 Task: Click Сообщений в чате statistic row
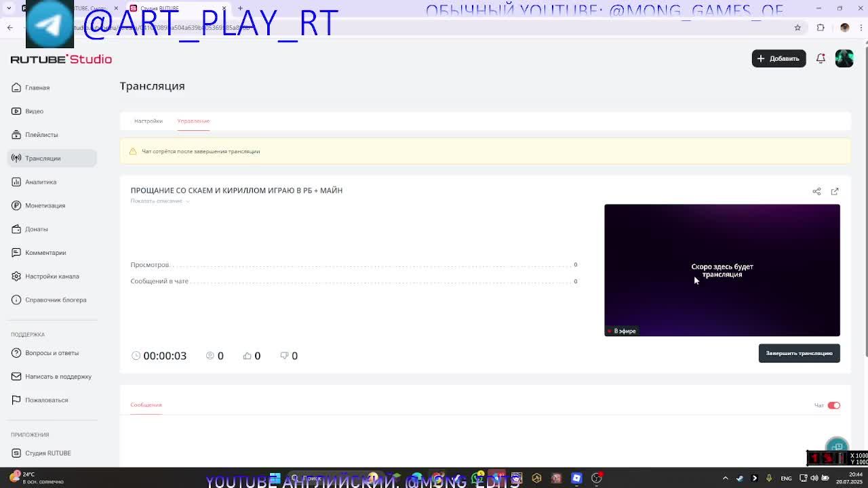click(354, 281)
